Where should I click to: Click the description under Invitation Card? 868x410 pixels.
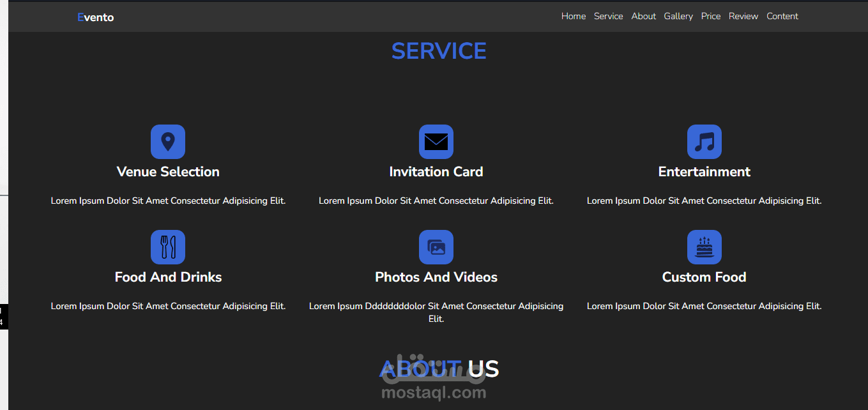click(x=436, y=201)
